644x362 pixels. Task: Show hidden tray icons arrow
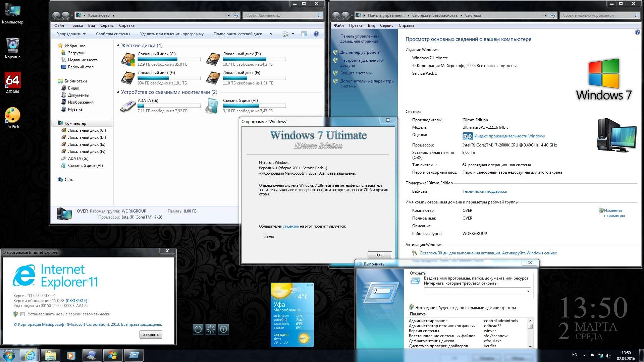pos(584,355)
